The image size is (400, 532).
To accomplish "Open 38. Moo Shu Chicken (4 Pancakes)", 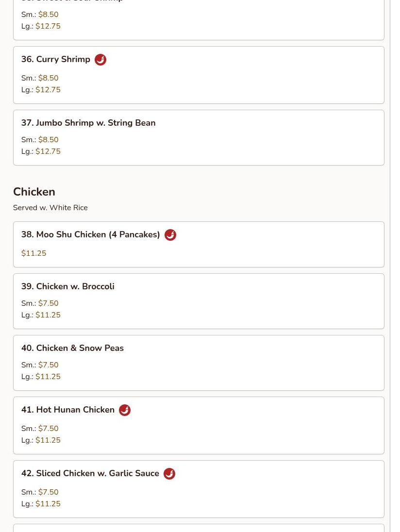I will (x=91, y=234).
